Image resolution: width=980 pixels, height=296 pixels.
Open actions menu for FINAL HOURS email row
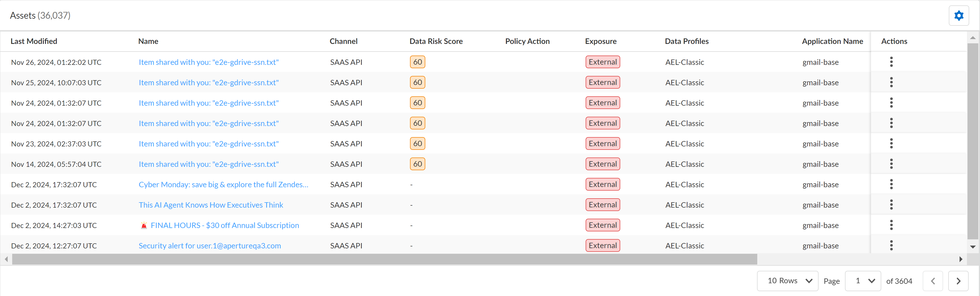[x=891, y=225]
